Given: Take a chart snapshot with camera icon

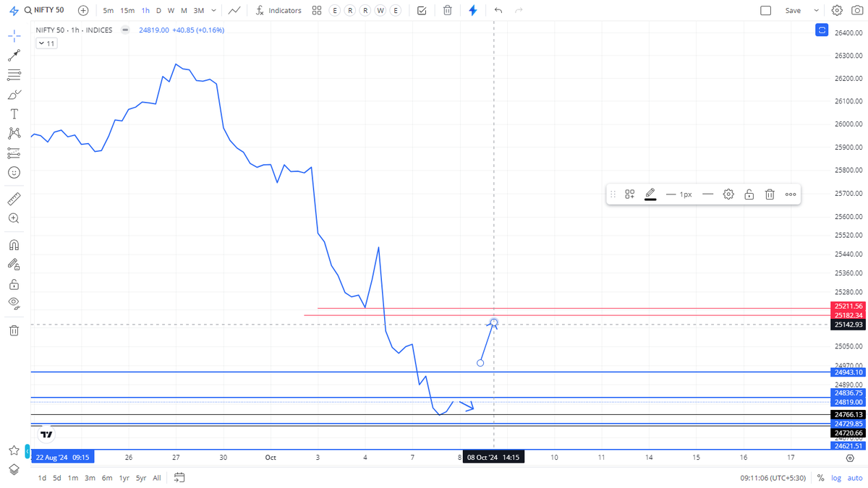Looking at the screenshot, I should 856,11.
